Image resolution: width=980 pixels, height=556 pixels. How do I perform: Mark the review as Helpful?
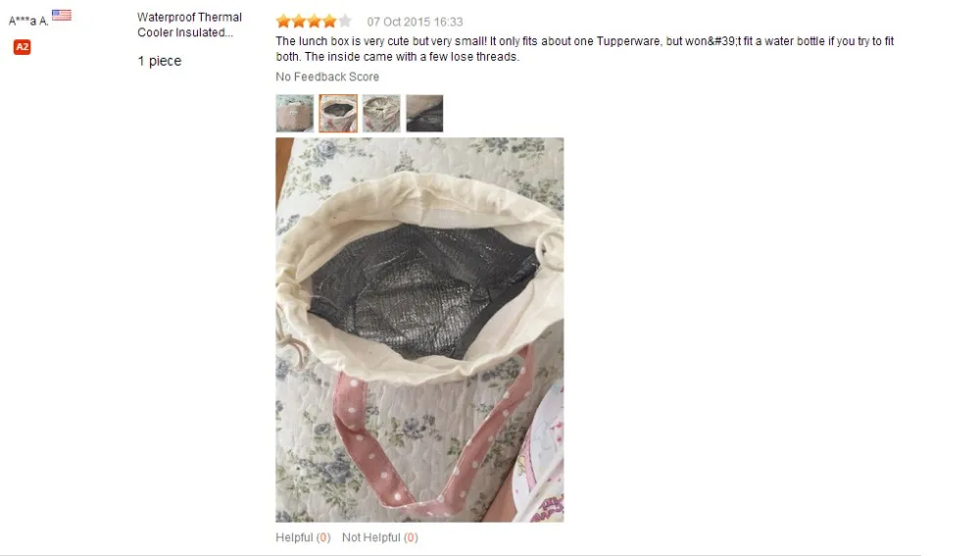tap(303, 537)
